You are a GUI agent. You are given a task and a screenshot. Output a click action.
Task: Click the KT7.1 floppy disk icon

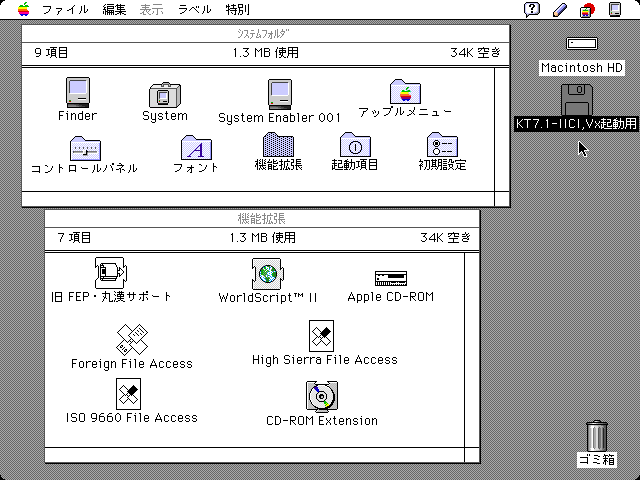[576, 100]
